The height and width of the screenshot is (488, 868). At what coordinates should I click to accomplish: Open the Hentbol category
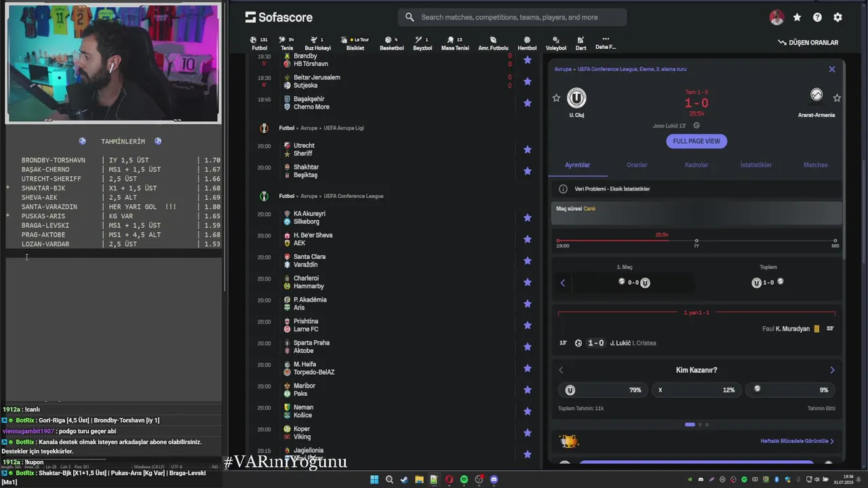pos(527,43)
